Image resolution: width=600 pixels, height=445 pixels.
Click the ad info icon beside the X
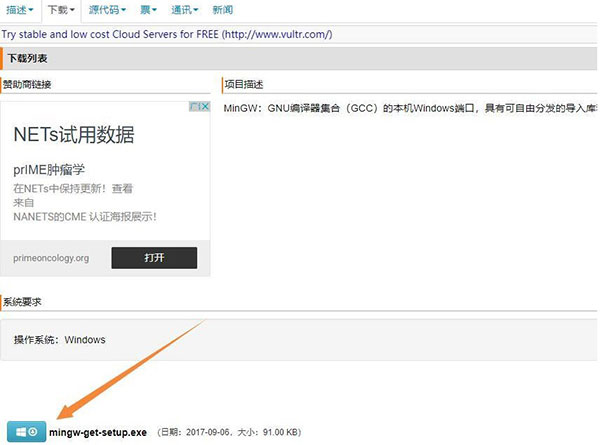pyautogui.click(x=195, y=106)
